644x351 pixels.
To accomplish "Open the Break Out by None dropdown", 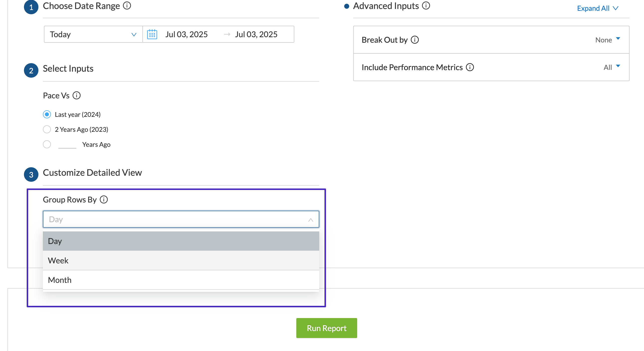I will (608, 40).
